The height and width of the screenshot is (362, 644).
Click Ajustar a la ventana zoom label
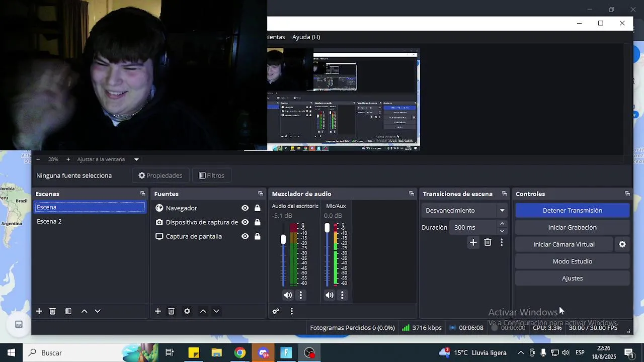point(101,159)
